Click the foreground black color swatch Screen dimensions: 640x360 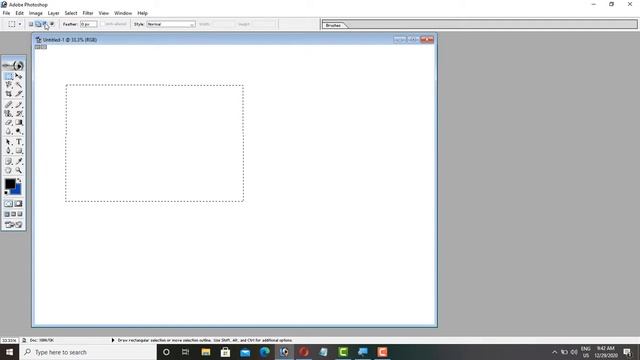click(x=10, y=184)
